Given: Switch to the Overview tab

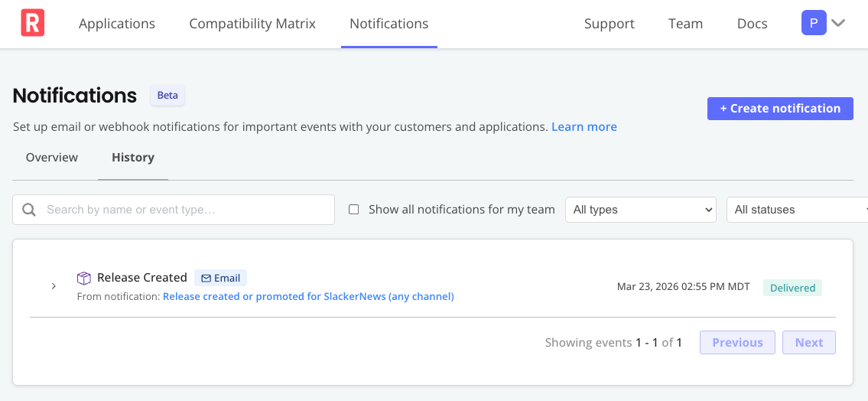Looking at the screenshot, I should (x=52, y=158).
